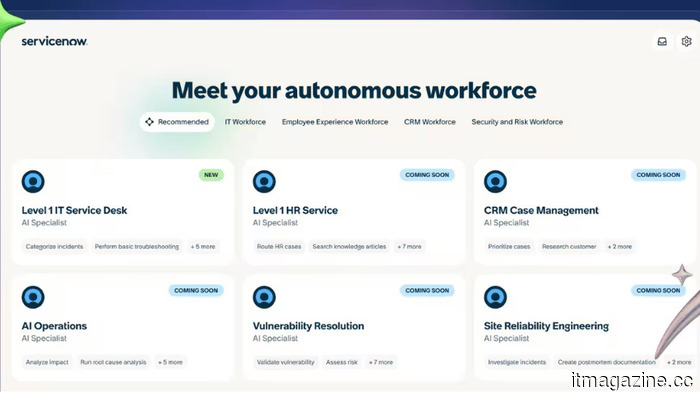Screen dimensions: 700x394
Task: Click COMING SOON badge on Site Reliability Engineering
Action: [x=658, y=290]
